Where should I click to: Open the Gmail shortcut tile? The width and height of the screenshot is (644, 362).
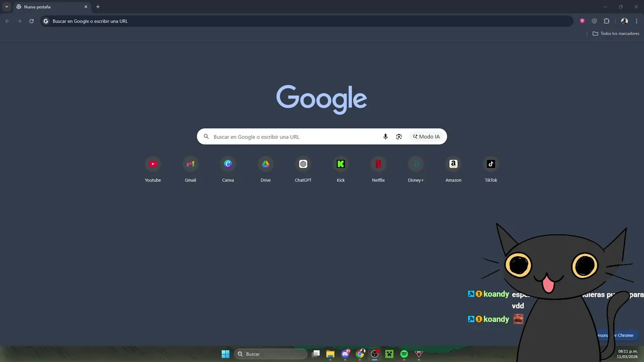[x=190, y=169]
